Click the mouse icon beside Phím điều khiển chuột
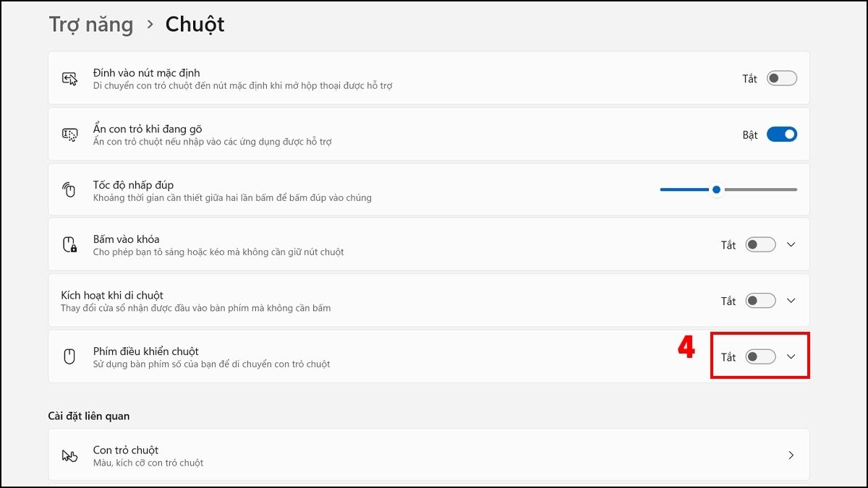 point(69,356)
